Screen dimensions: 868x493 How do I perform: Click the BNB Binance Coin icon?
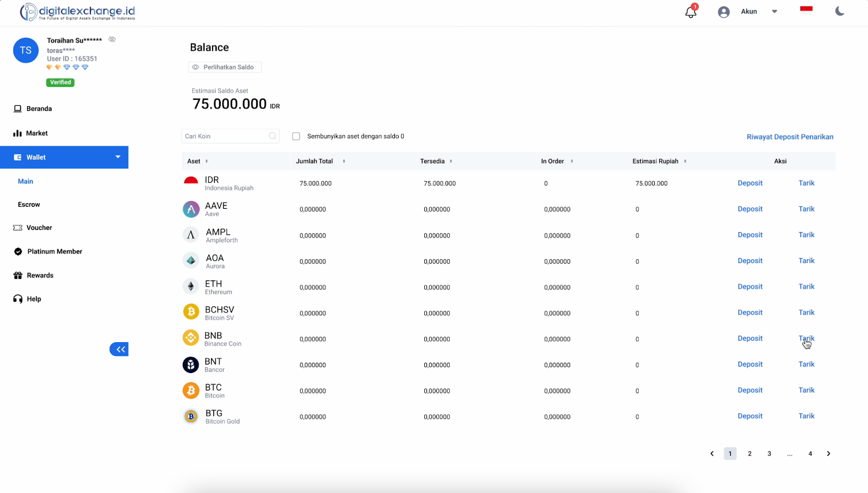click(x=191, y=338)
